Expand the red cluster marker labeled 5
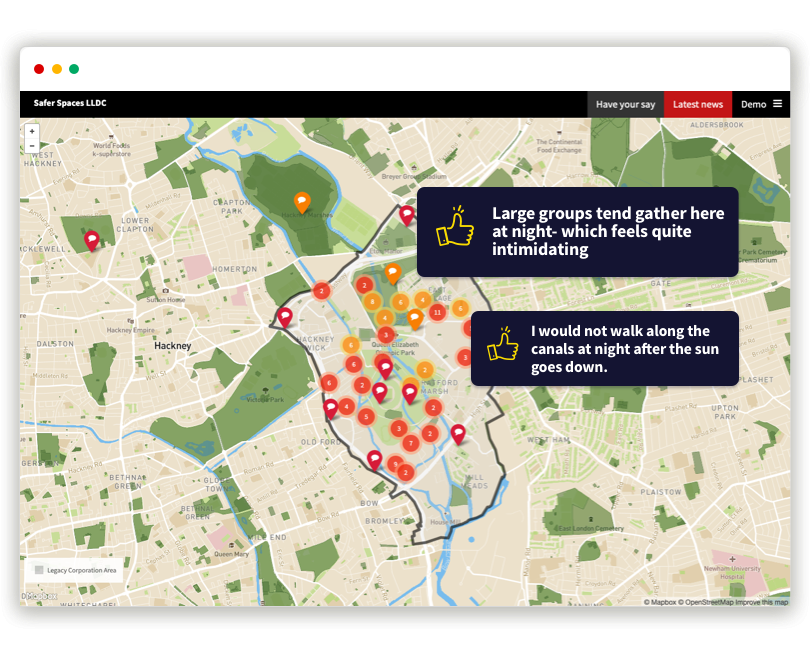 tap(366, 416)
